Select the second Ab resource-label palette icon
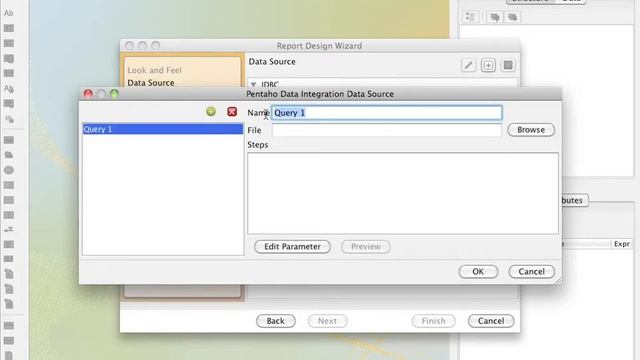This screenshot has height=360, width=640. 9,88
